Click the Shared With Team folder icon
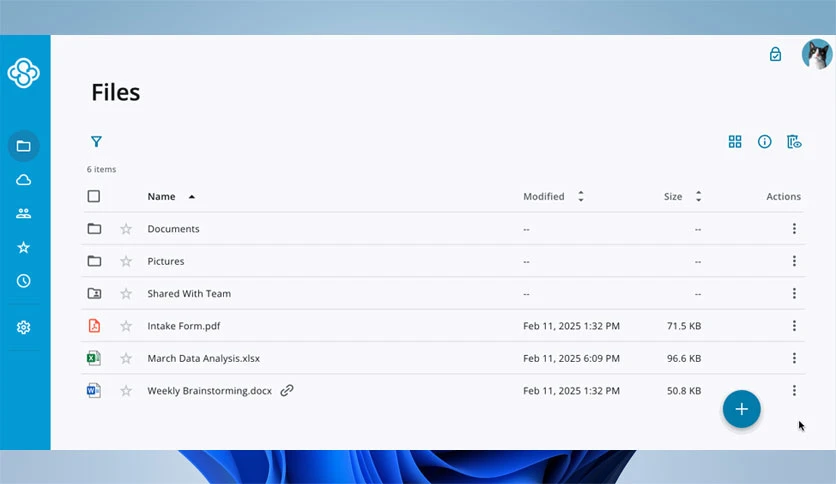 pos(94,294)
